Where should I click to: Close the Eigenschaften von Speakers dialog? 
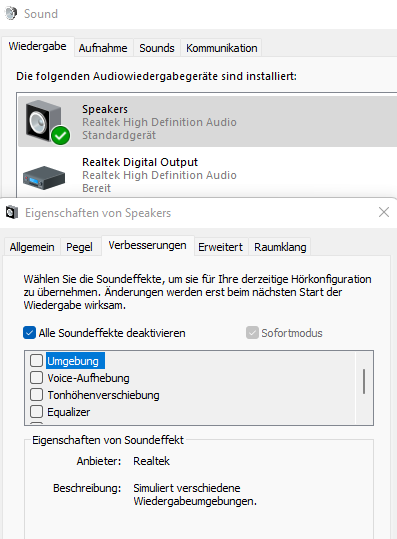tap(384, 212)
